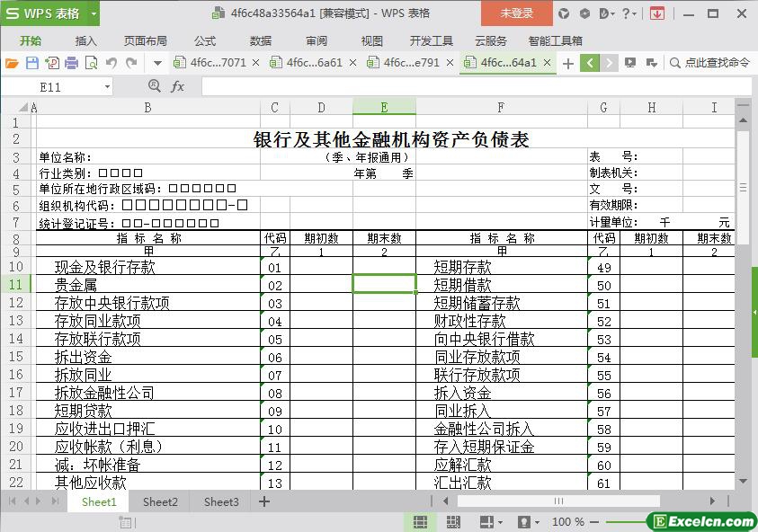Print using the printer icon

[72, 63]
